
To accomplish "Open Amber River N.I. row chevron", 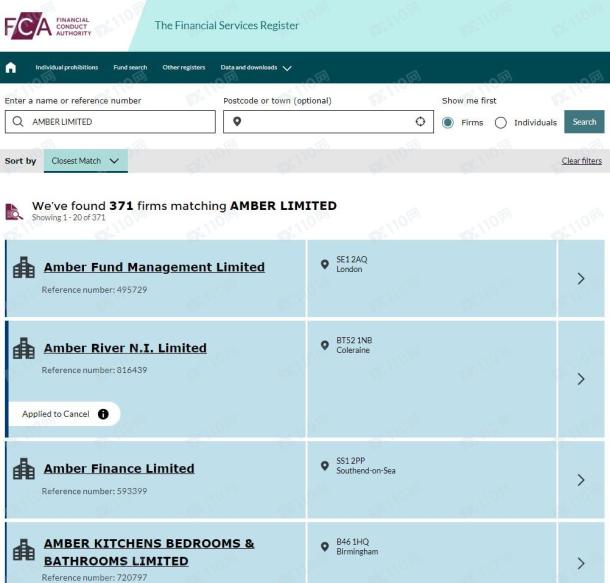I will (581, 379).
